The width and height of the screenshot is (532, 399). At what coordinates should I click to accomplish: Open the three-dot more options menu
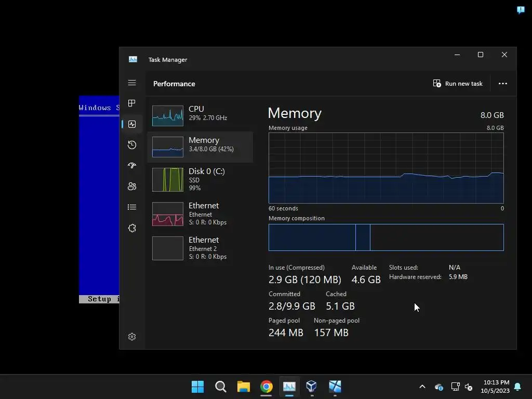(x=503, y=84)
